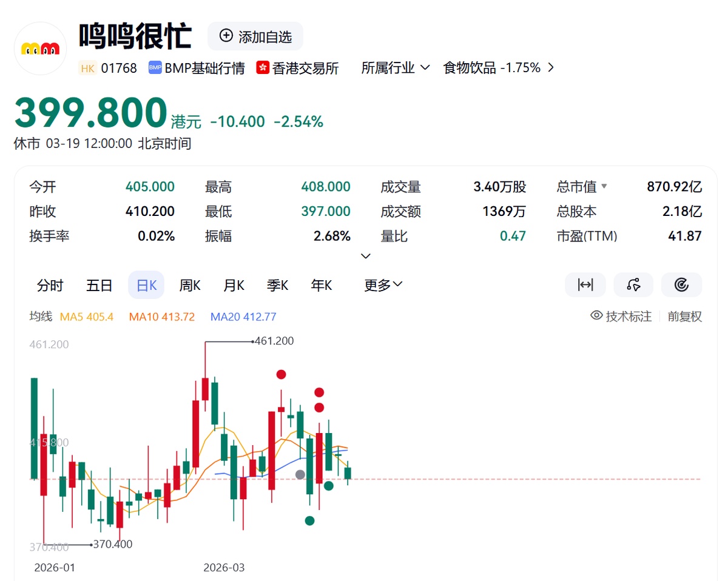This screenshot has height=581, width=728.
Task: Switch to 分时 chart tab
Action: pyautogui.click(x=50, y=285)
